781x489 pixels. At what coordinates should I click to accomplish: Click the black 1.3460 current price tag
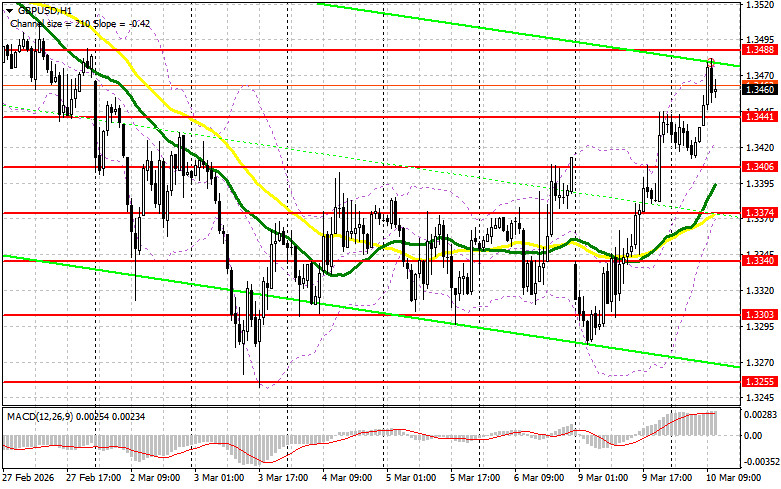[757, 89]
